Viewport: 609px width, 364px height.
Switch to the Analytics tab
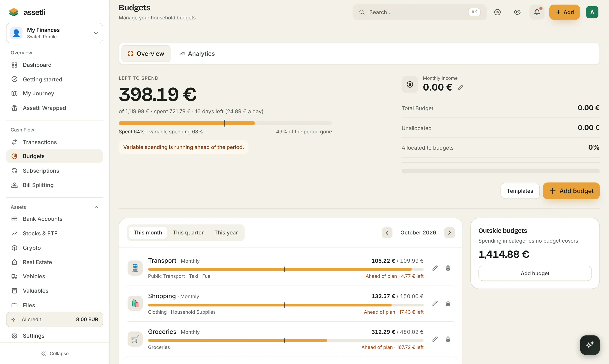click(197, 54)
